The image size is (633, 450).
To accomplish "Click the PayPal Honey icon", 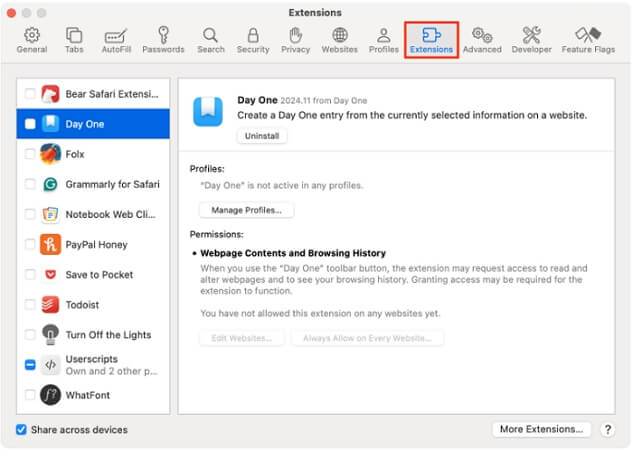I will 50,245.
